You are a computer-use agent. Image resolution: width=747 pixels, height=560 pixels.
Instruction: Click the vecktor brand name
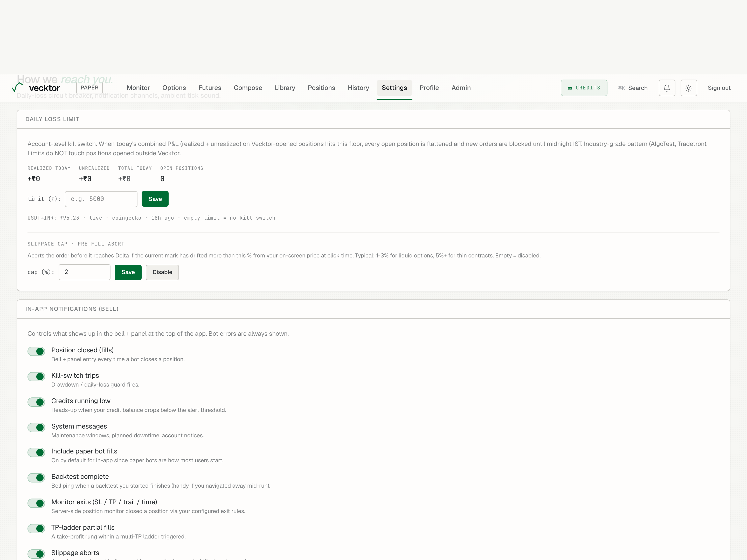pos(44,88)
